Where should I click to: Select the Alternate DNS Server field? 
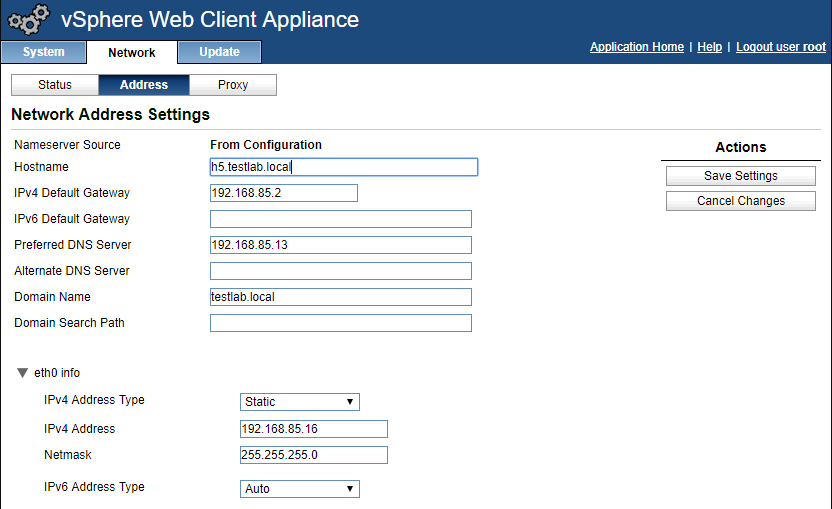click(x=340, y=271)
